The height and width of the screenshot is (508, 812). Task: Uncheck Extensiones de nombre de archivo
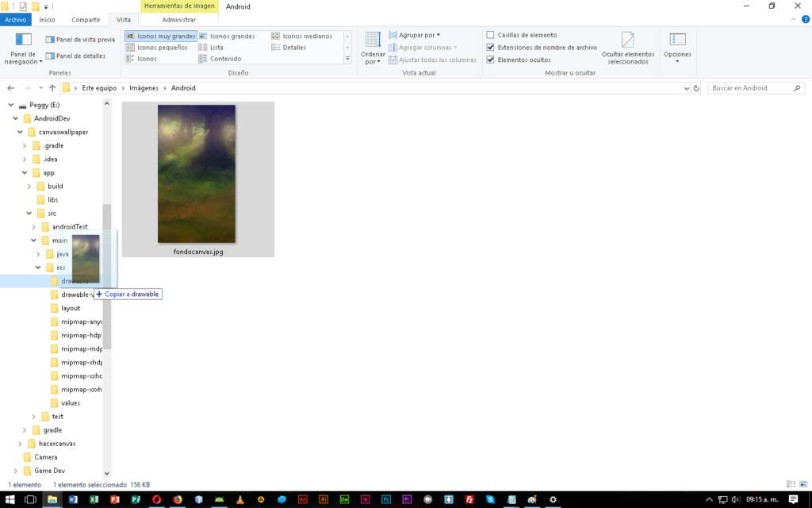(490, 48)
